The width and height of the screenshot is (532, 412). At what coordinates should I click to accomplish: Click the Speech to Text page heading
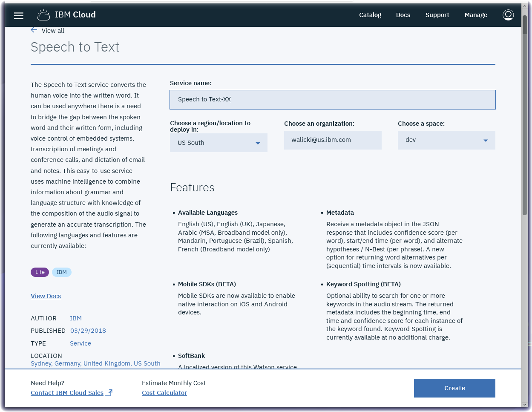[x=75, y=47]
